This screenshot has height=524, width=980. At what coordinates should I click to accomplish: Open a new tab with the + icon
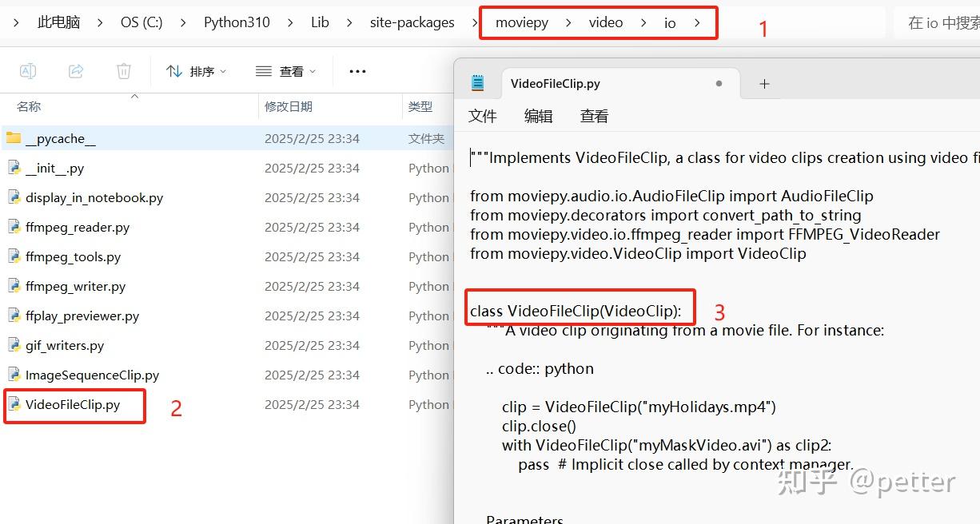tap(764, 82)
